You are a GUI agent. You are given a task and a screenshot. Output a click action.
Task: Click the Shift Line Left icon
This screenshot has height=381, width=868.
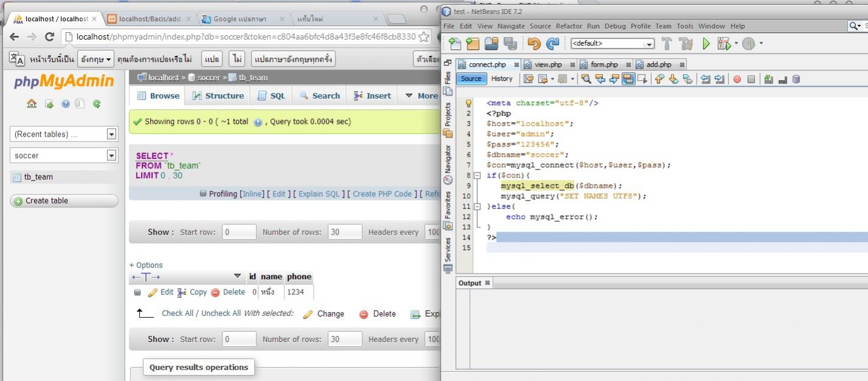(x=705, y=79)
